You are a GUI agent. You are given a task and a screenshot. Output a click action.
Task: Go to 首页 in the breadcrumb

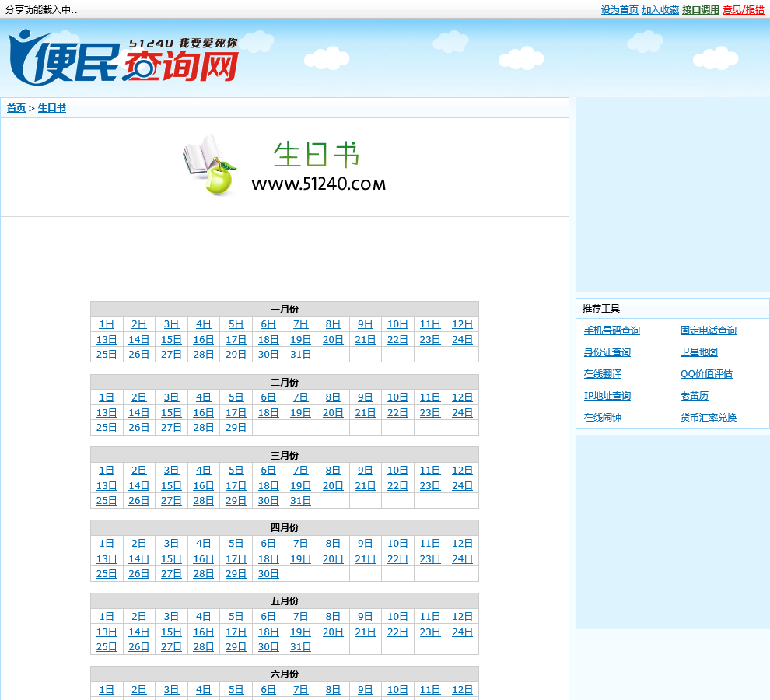[16, 108]
